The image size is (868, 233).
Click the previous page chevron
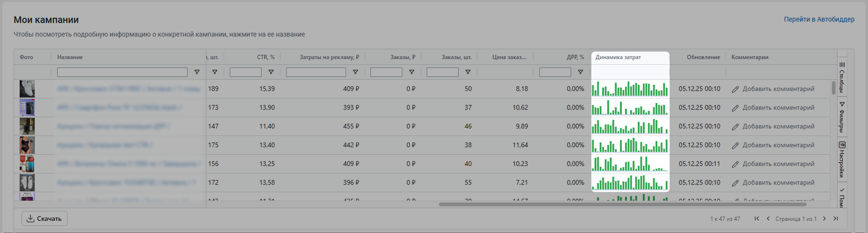(768, 218)
